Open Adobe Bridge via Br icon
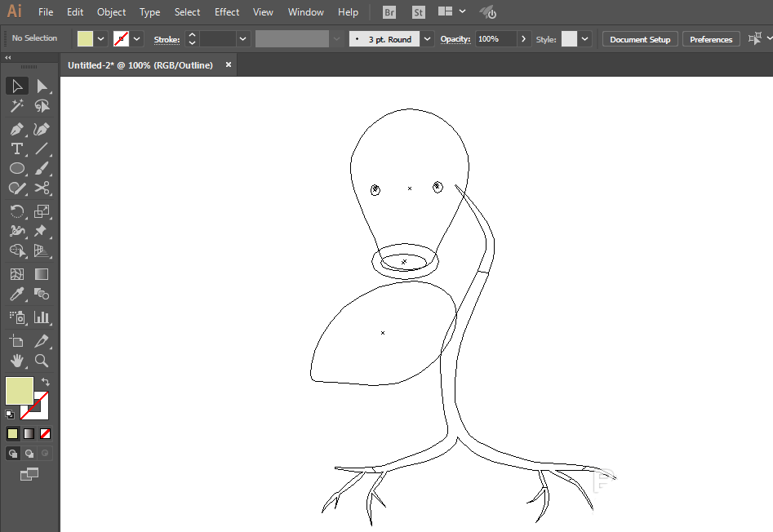The height and width of the screenshot is (532, 773). pyautogui.click(x=390, y=12)
